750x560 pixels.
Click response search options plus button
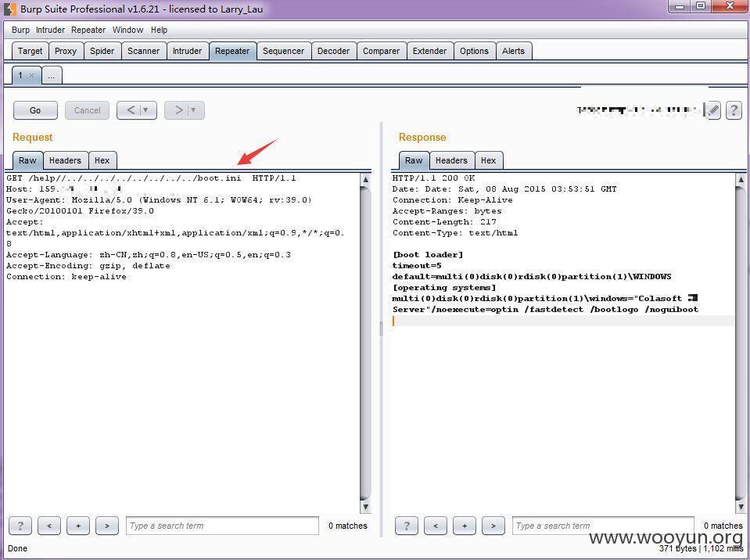465,526
